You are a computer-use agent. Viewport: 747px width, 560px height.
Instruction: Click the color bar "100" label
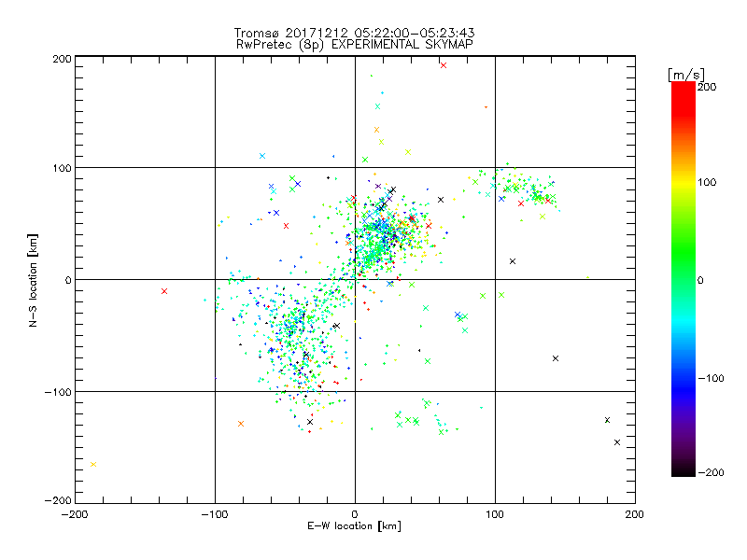tap(707, 182)
